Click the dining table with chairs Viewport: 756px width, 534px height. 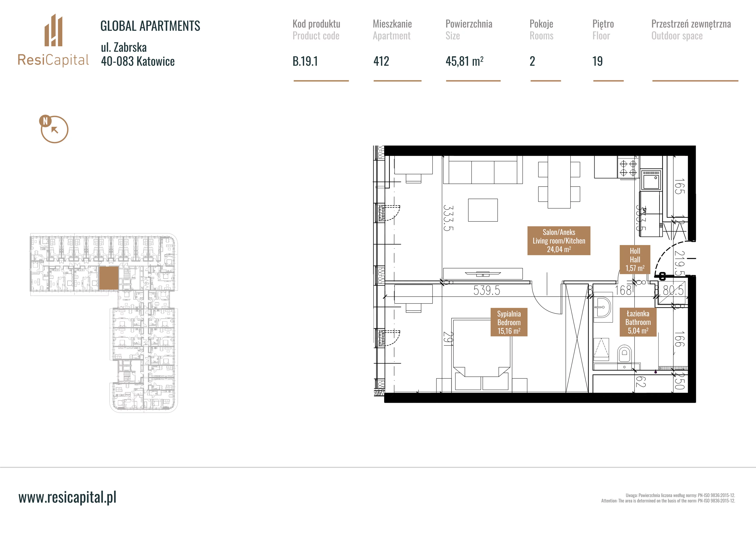pos(559,182)
